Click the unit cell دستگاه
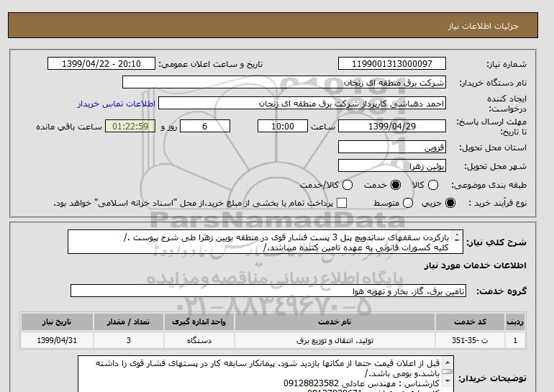This screenshot has width=554, height=392. coord(199,340)
